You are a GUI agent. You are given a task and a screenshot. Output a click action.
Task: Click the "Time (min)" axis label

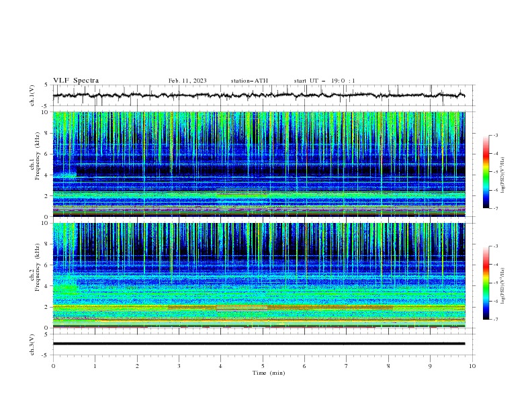coord(269,373)
